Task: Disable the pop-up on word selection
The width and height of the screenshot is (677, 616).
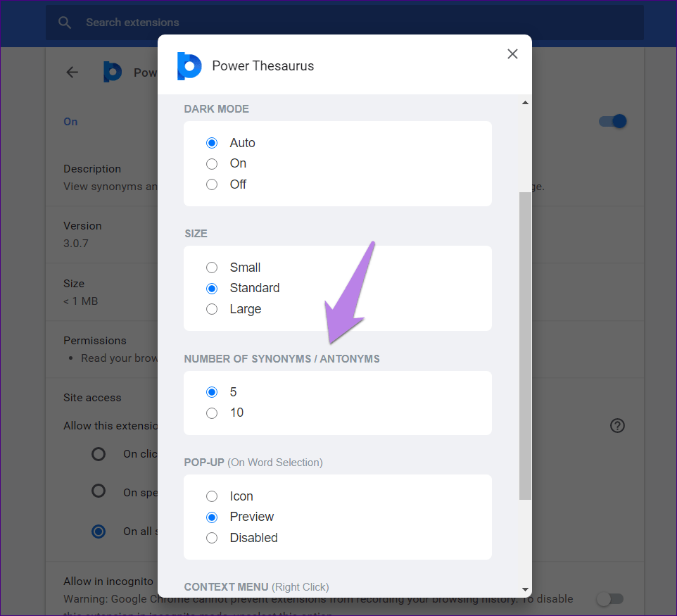Action: [x=212, y=538]
